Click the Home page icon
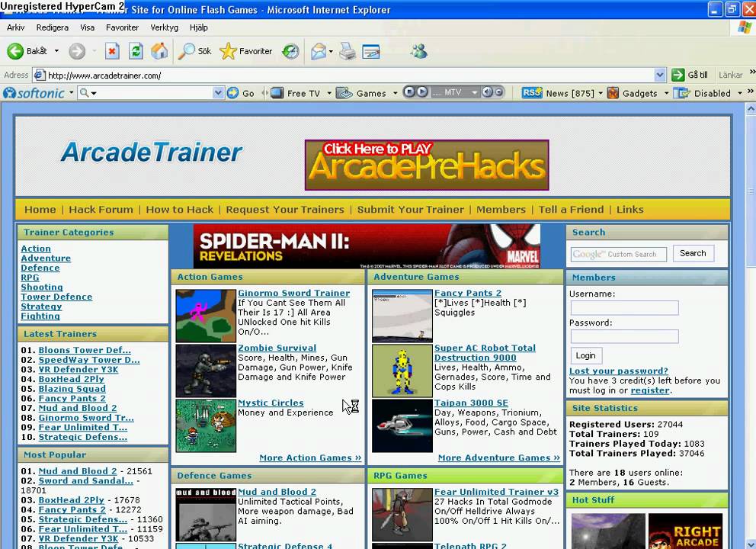The height and width of the screenshot is (549, 756). tap(159, 50)
